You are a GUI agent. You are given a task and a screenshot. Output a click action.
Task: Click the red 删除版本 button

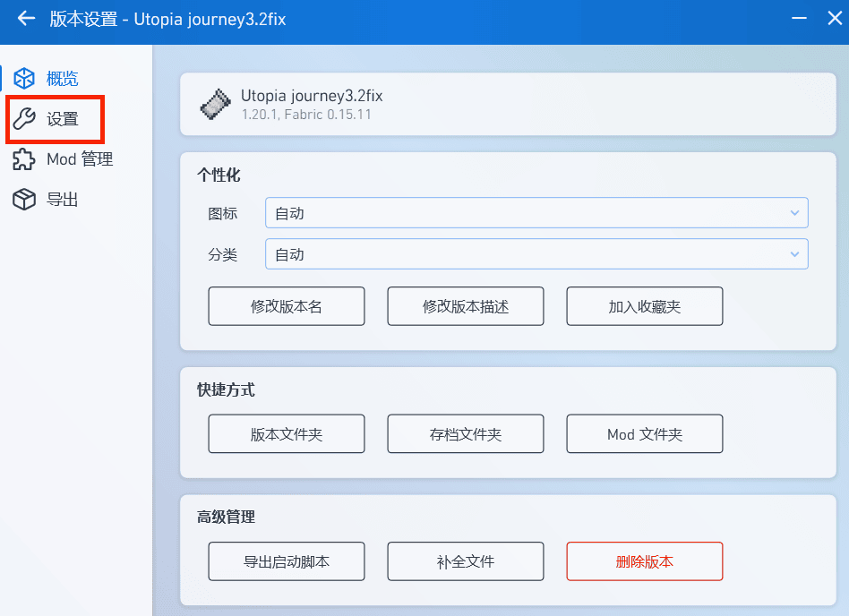click(x=644, y=561)
